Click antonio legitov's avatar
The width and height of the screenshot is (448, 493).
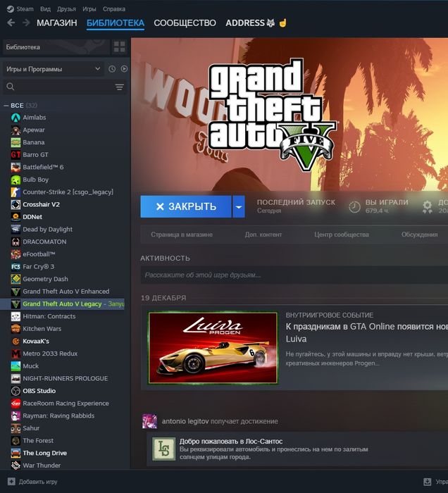coord(149,421)
